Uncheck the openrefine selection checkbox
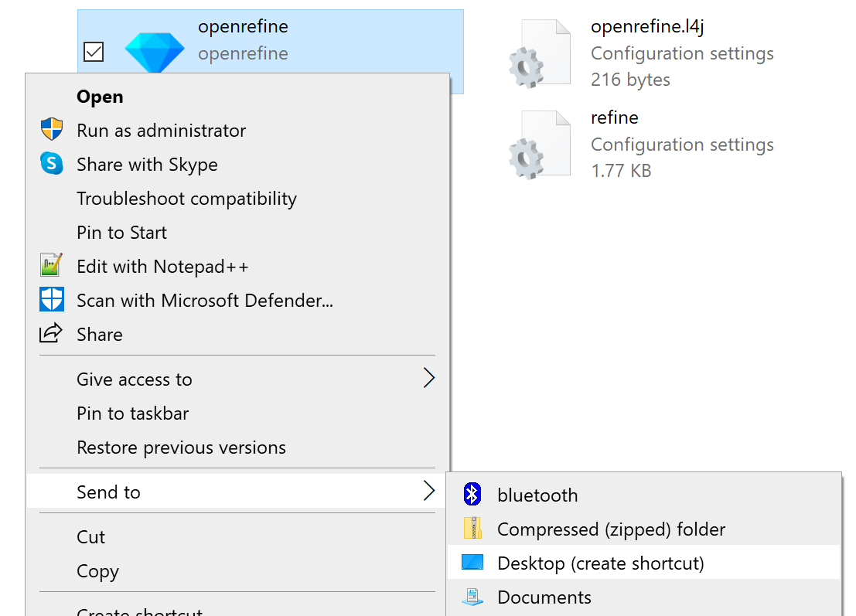The height and width of the screenshot is (616, 856). [x=93, y=52]
